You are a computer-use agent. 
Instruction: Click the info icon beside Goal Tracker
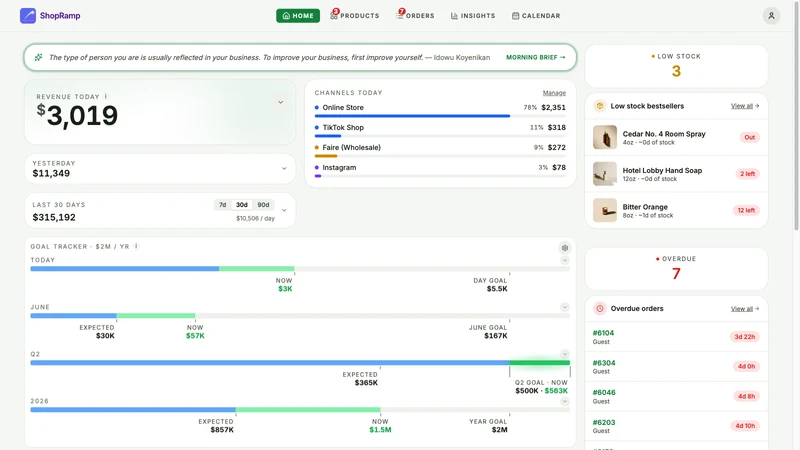[x=136, y=246]
